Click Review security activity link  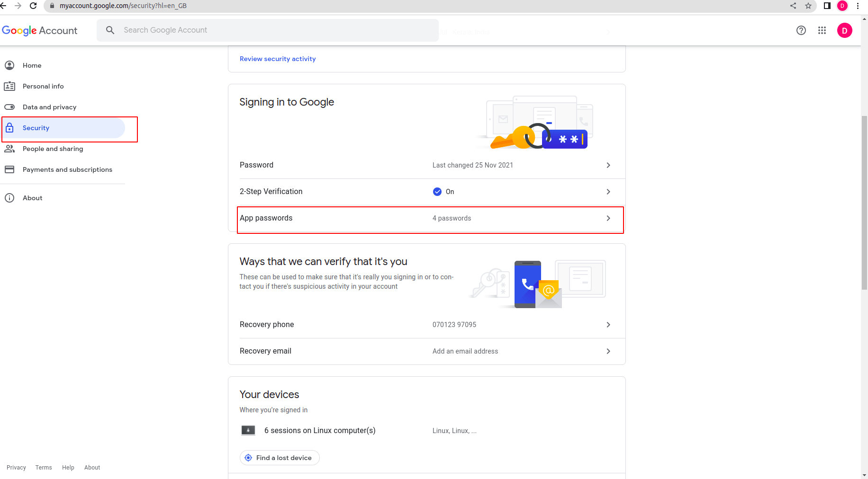point(278,59)
